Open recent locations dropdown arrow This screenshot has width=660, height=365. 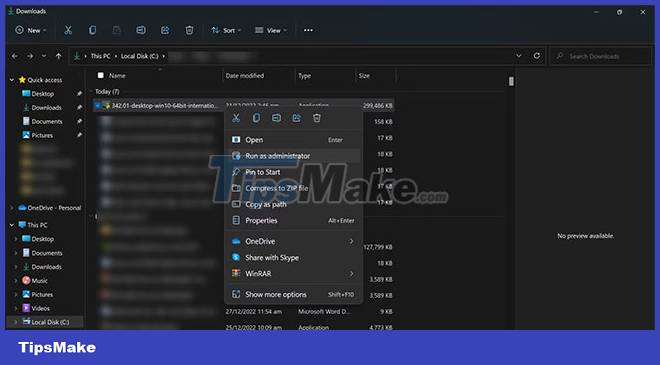44,56
